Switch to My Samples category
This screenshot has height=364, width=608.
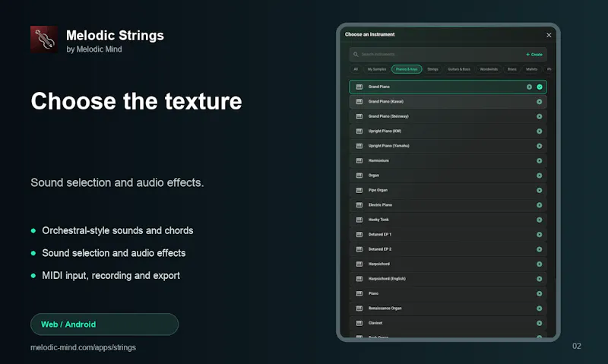(x=377, y=69)
